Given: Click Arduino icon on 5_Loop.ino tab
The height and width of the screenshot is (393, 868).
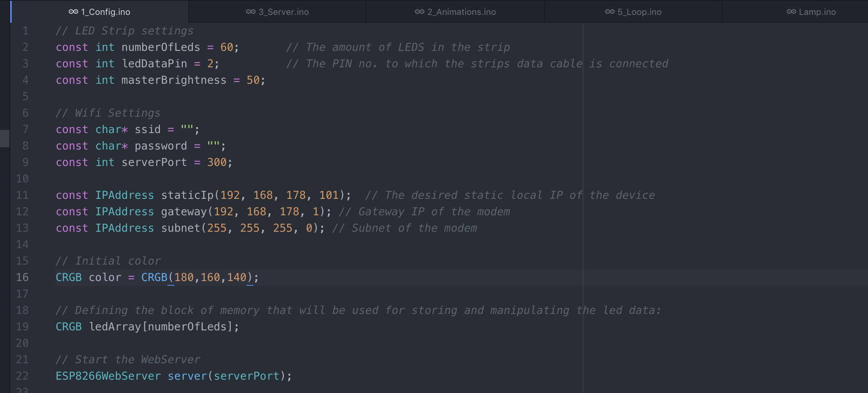Looking at the screenshot, I should coord(610,12).
